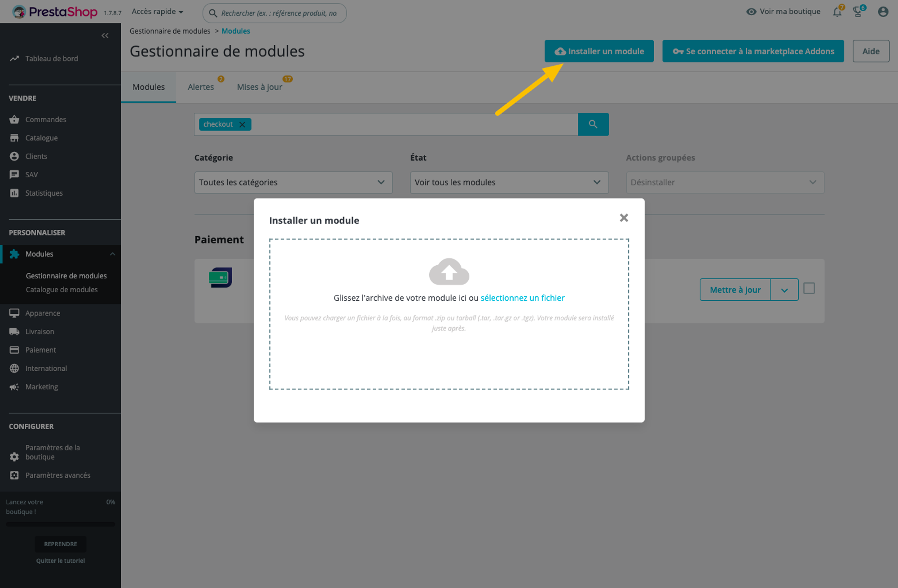Click the International globe icon
The height and width of the screenshot is (588, 898).
tap(14, 369)
